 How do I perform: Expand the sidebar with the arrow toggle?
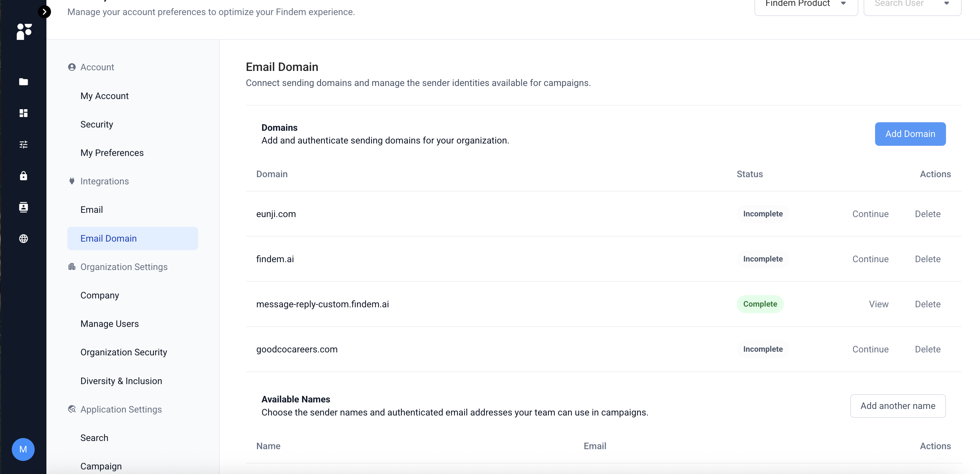44,12
